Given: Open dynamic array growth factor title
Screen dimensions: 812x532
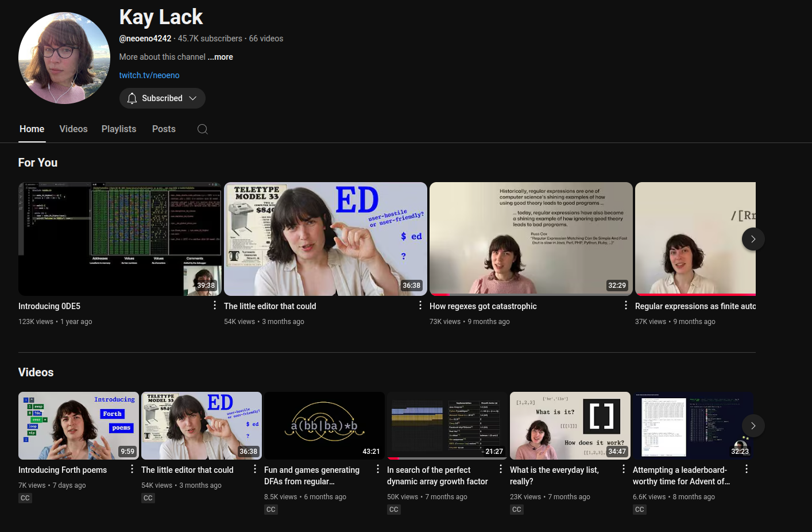Looking at the screenshot, I should (x=438, y=476).
